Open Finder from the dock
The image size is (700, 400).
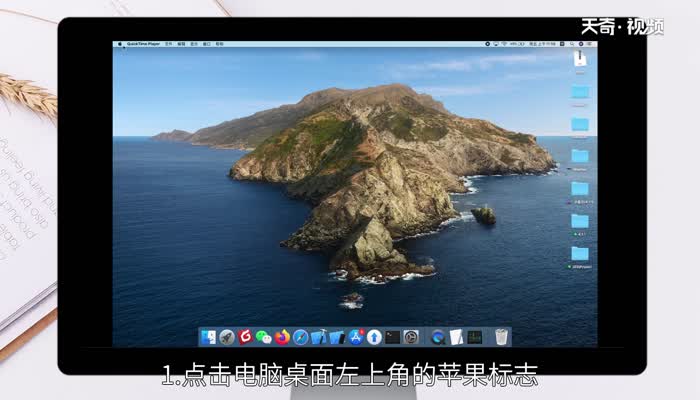[209, 337]
